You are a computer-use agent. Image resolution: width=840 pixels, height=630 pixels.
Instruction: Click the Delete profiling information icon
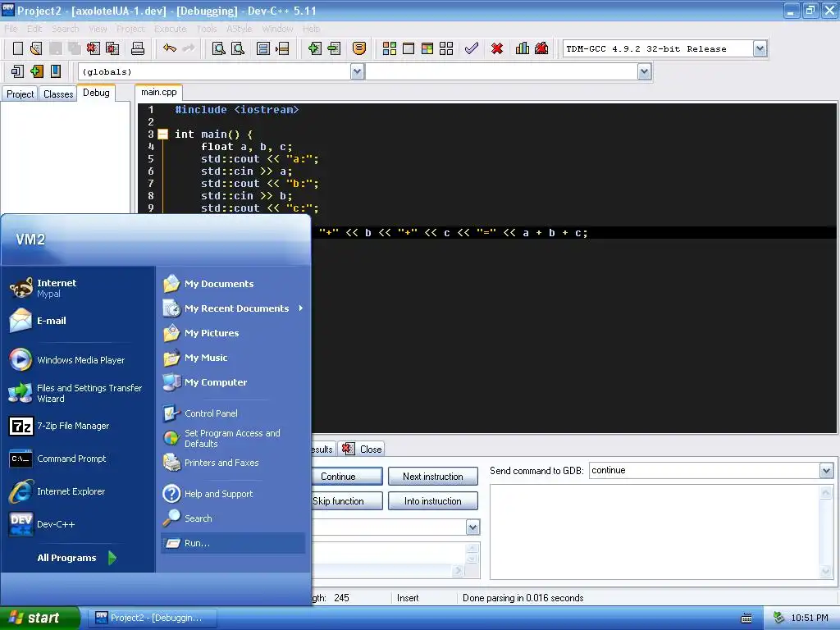541,48
